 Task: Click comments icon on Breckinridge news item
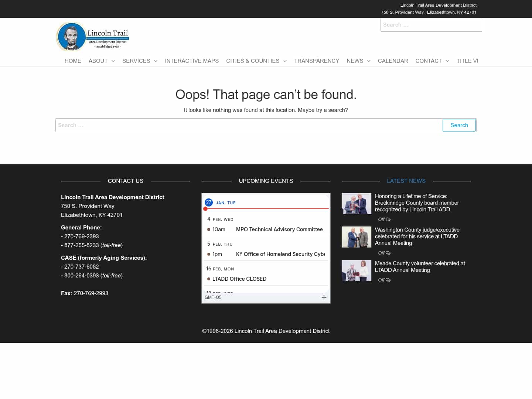(388, 219)
